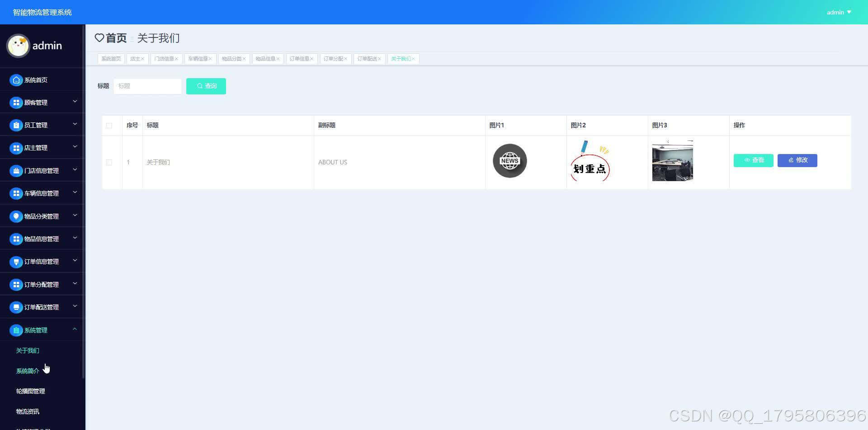The width and height of the screenshot is (868, 430).
Task: Click the 订单分配管理 grid icon
Action: 16,285
